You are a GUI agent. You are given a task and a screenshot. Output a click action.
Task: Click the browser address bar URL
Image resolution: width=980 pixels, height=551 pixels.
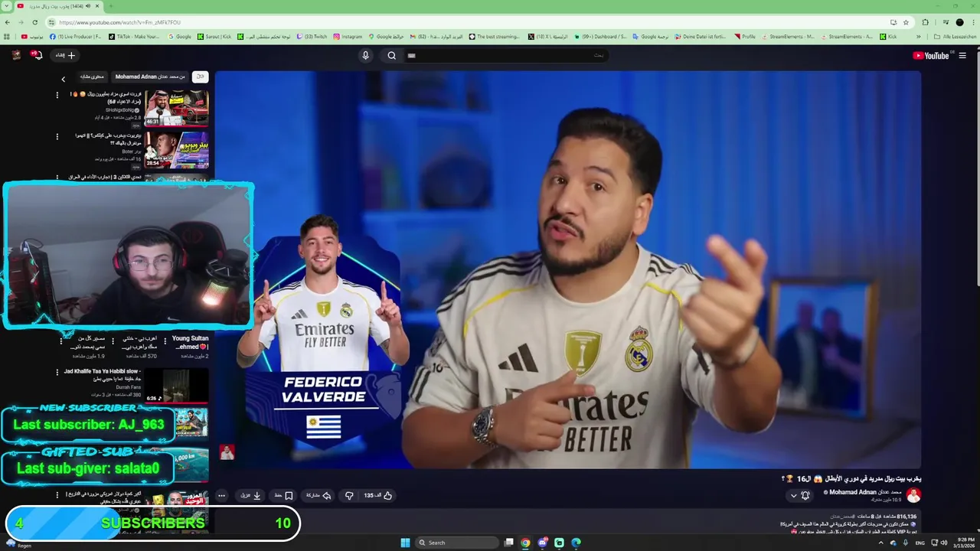click(x=119, y=22)
